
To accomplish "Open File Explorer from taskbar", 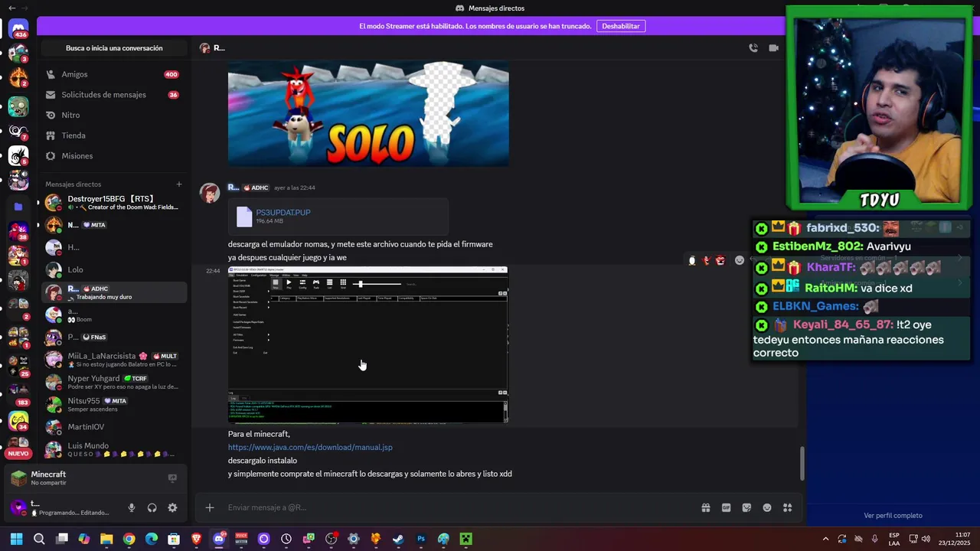I will click(x=106, y=539).
